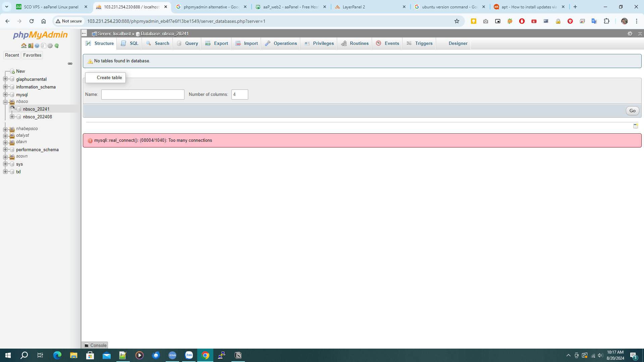Click the log out door icon
This screenshot has height=362, width=644.
click(30, 46)
